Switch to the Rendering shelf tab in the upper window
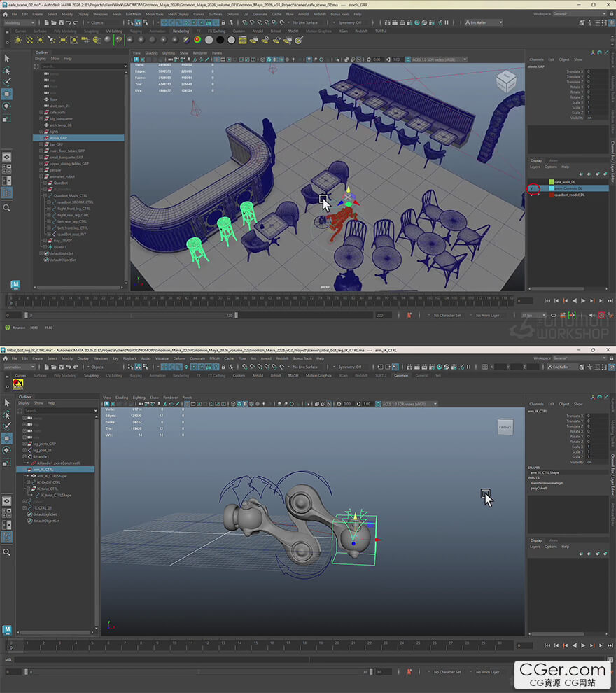Image resolution: width=616 pixels, height=693 pixels. coord(181,31)
